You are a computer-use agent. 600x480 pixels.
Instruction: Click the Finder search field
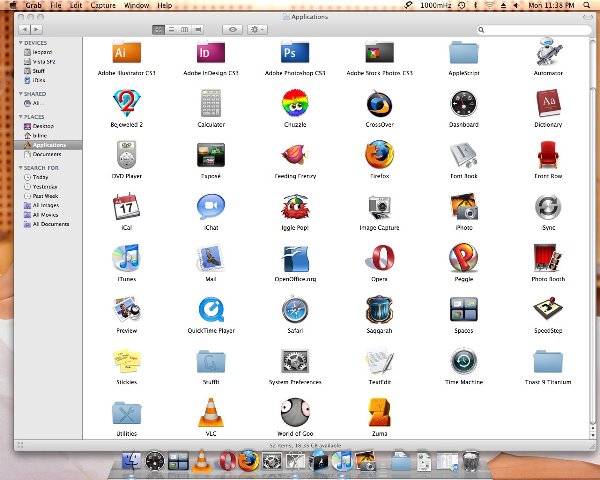coord(534,29)
